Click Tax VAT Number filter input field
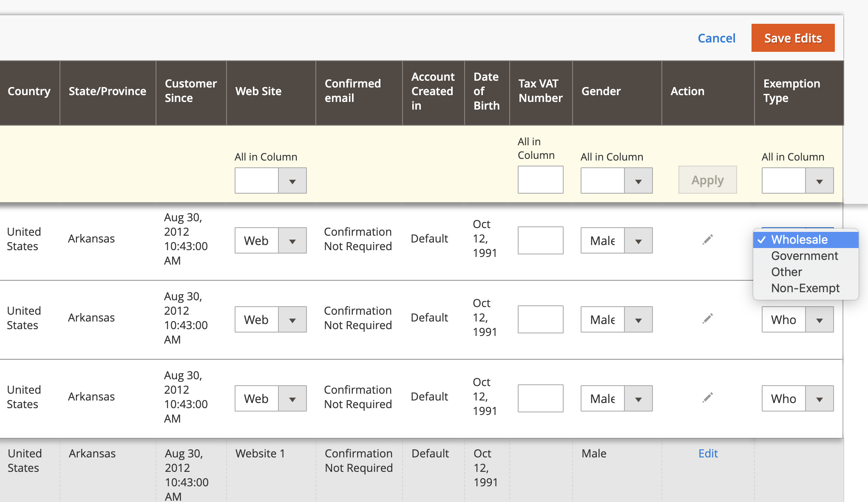 tap(540, 180)
